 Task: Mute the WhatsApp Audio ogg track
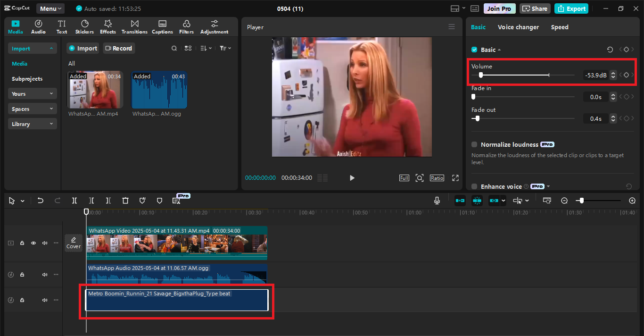[x=45, y=275]
